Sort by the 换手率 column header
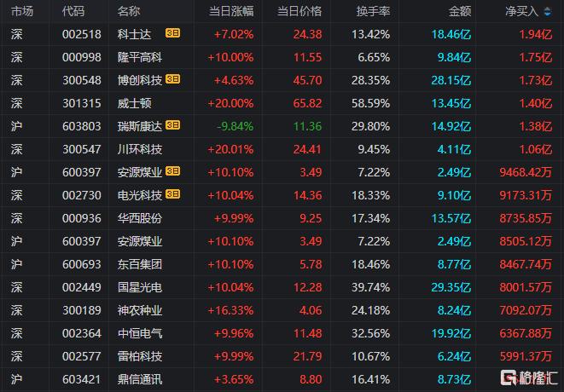Screen dimensions: 564x392 pos(373,11)
